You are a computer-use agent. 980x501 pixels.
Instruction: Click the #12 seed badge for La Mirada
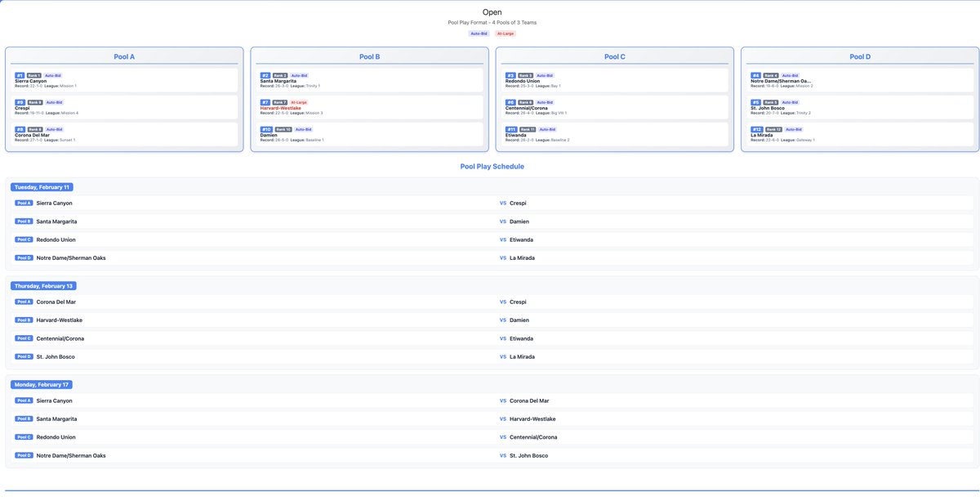(x=755, y=129)
